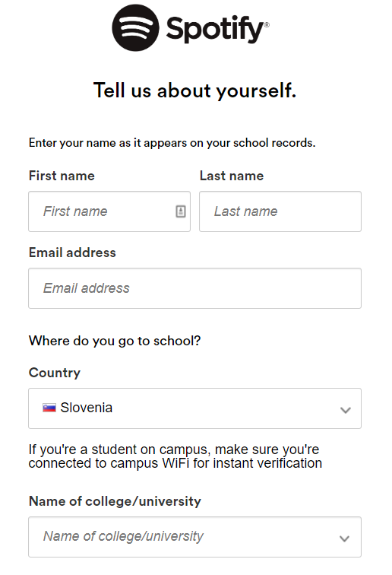Click into the Email address field
Screen dimensions: 392x575
(195, 288)
